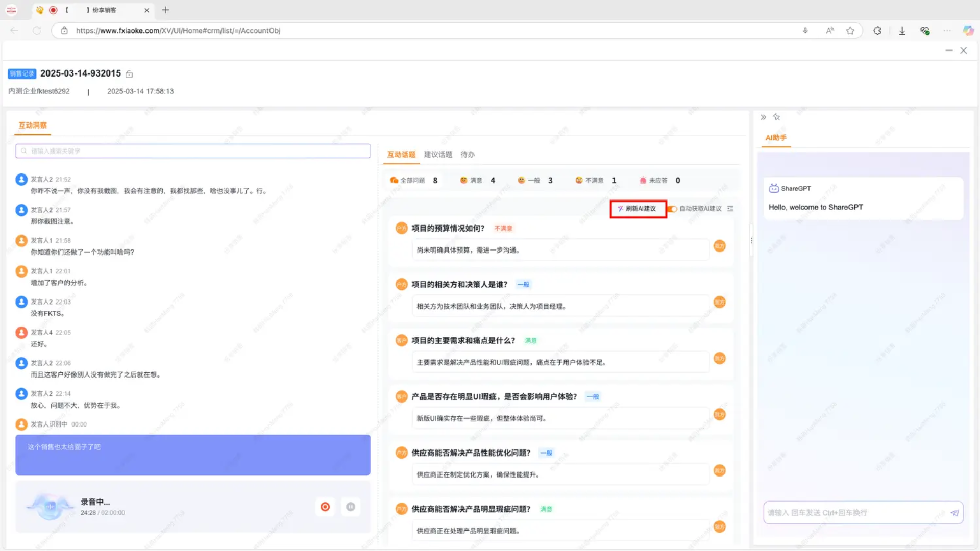The image size is (980, 551).
Task: Click the 刷新AI建议 refresh button
Action: (638, 209)
